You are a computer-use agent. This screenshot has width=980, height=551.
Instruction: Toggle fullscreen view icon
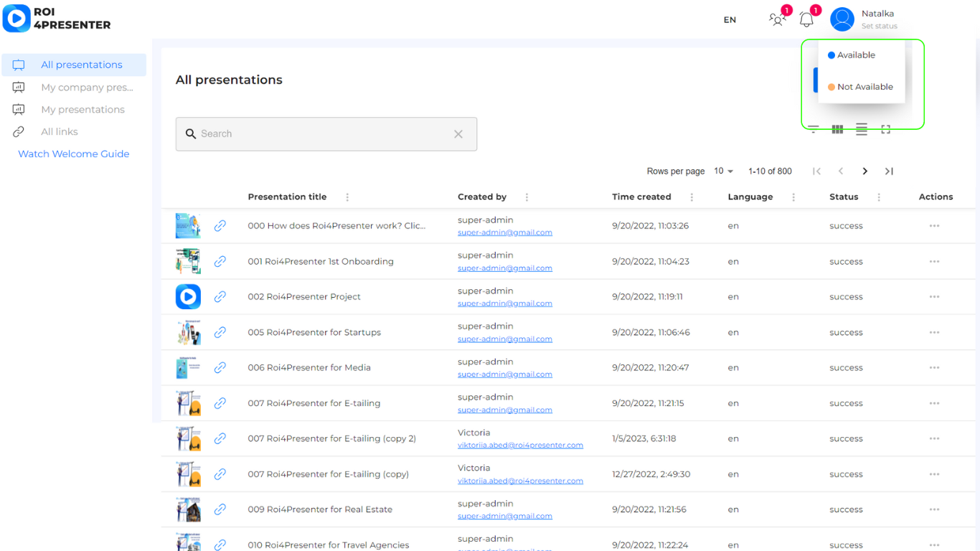point(885,129)
